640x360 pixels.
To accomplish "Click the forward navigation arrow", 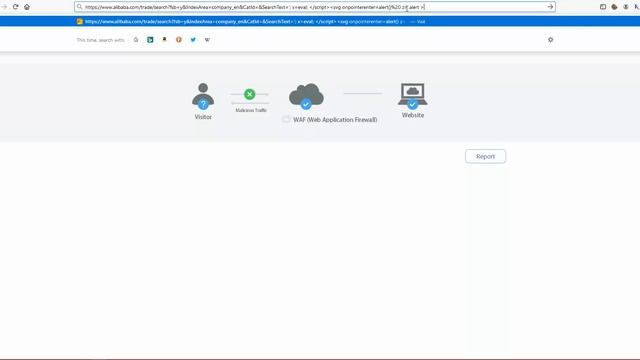I will pyautogui.click(x=4, y=7).
